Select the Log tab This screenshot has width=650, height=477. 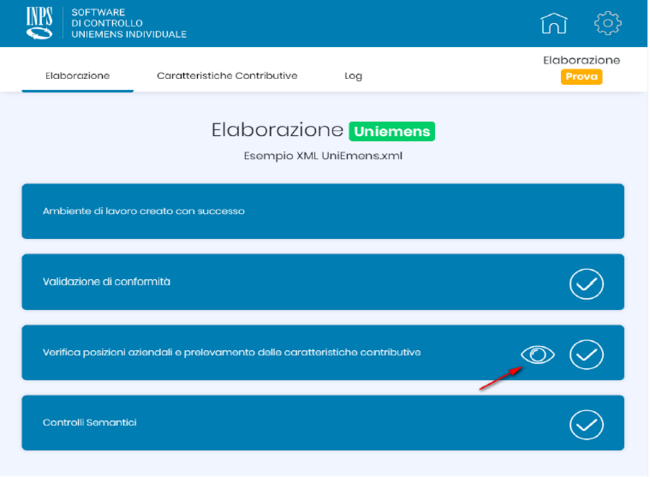[353, 76]
